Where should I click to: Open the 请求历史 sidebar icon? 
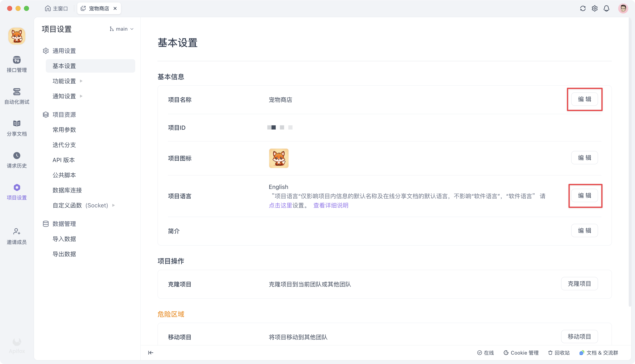click(17, 160)
